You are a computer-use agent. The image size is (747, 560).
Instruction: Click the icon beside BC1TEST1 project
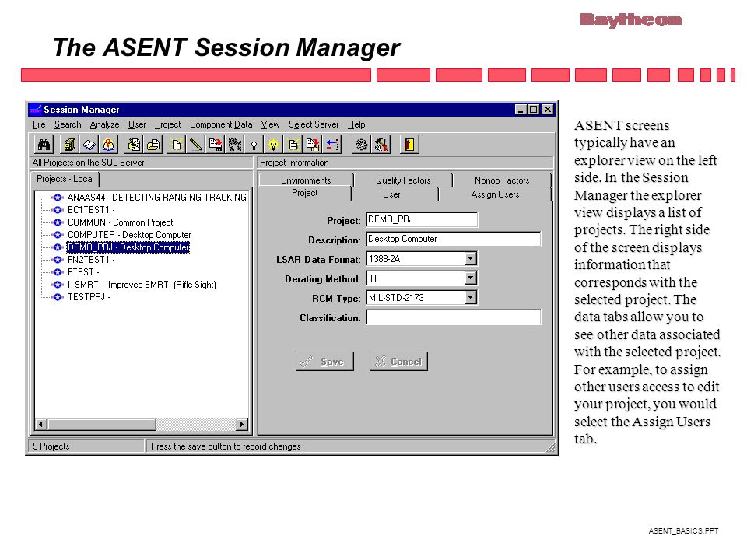[x=58, y=209]
